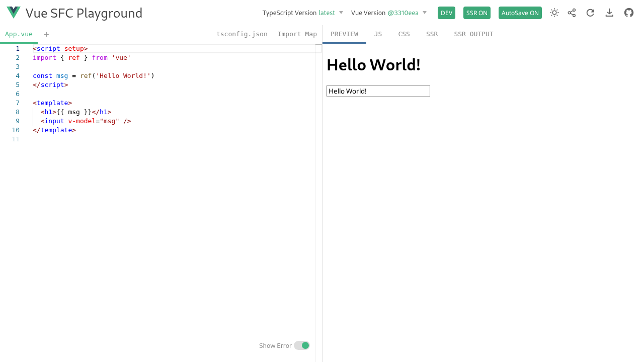Click the download project files icon

click(609, 13)
